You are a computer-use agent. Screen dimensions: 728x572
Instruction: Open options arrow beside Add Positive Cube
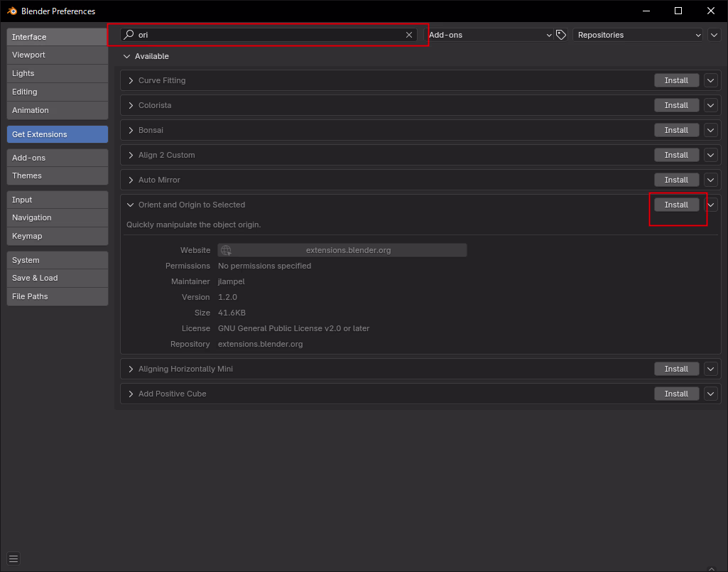[x=711, y=394]
